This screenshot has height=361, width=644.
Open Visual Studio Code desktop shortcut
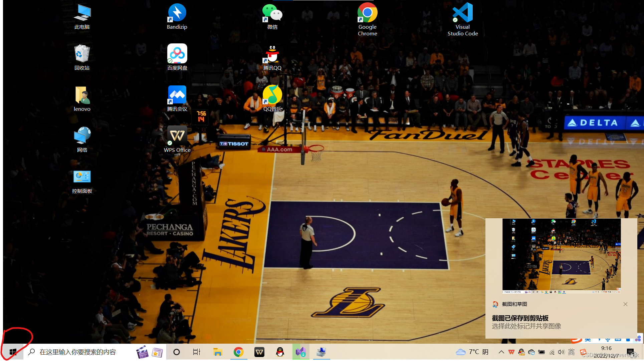click(x=462, y=13)
